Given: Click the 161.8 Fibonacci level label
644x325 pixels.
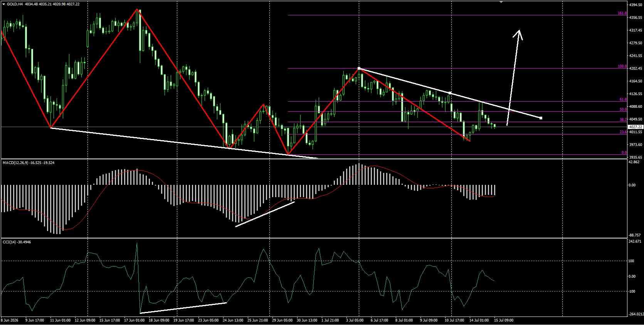Looking at the screenshot, I should [x=622, y=13].
